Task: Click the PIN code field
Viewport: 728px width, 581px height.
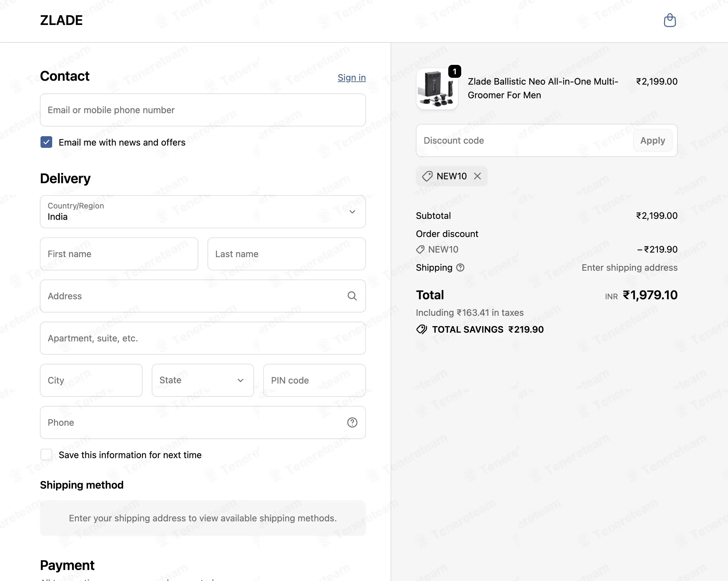Action: tap(314, 380)
